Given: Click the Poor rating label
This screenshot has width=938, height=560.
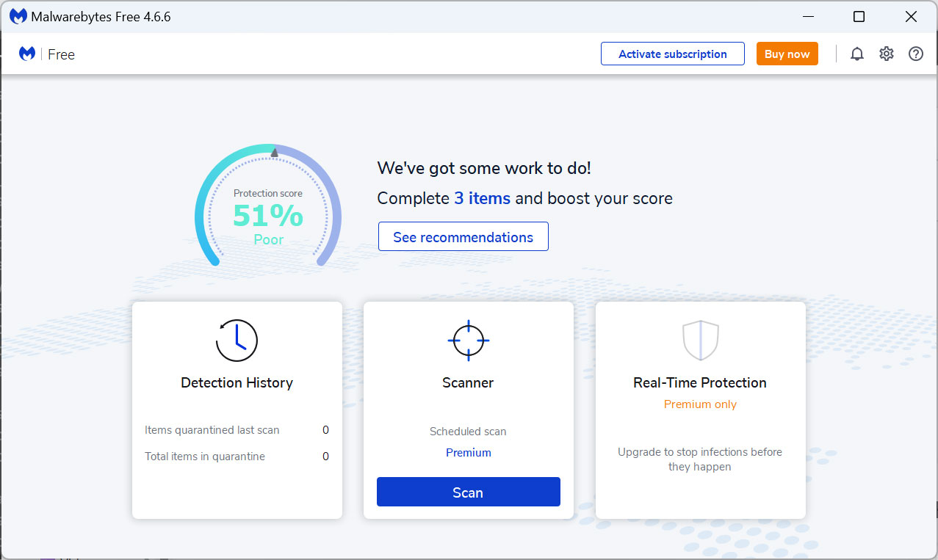Looking at the screenshot, I should [268, 239].
